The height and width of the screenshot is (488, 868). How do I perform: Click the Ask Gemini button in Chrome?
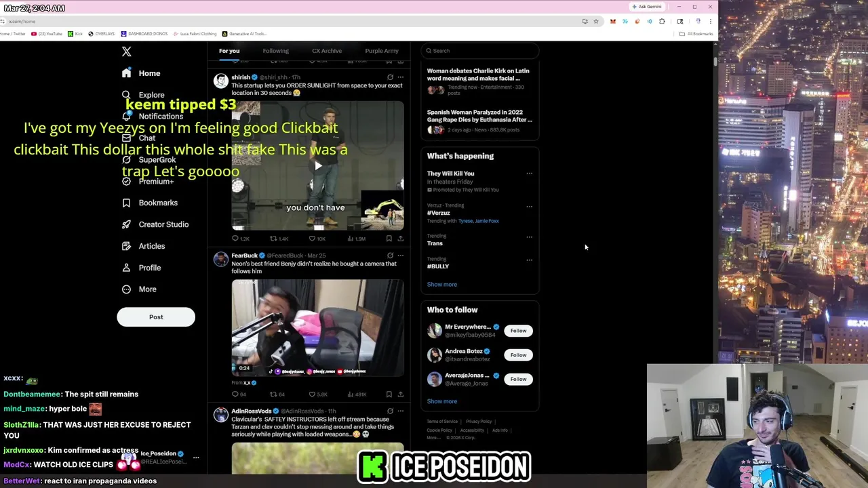pyautogui.click(x=646, y=7)
